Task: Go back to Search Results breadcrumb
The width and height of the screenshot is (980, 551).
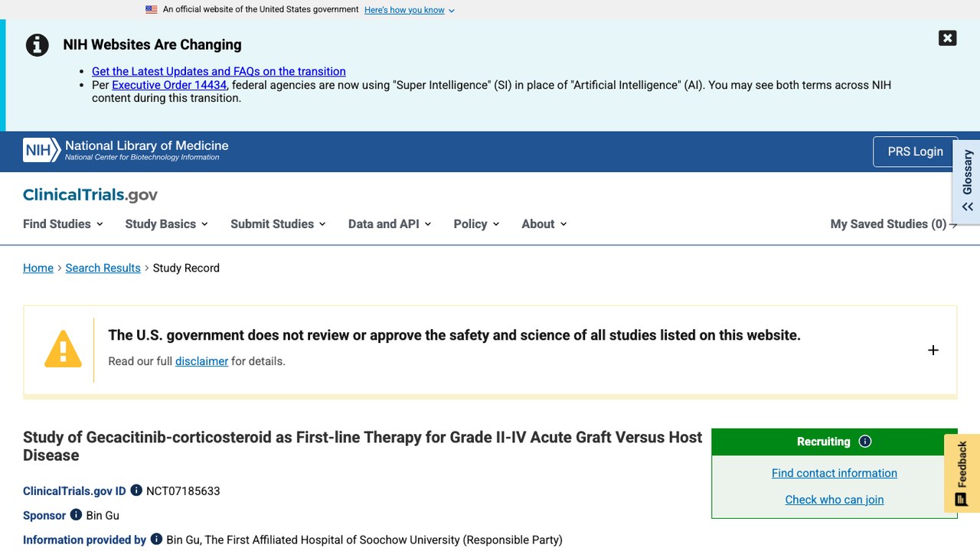Action: point(103,268)
